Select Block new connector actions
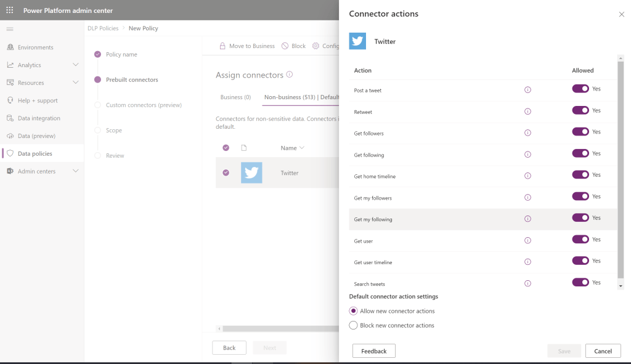This screenshot has height=364, width=631. (354, 325)
